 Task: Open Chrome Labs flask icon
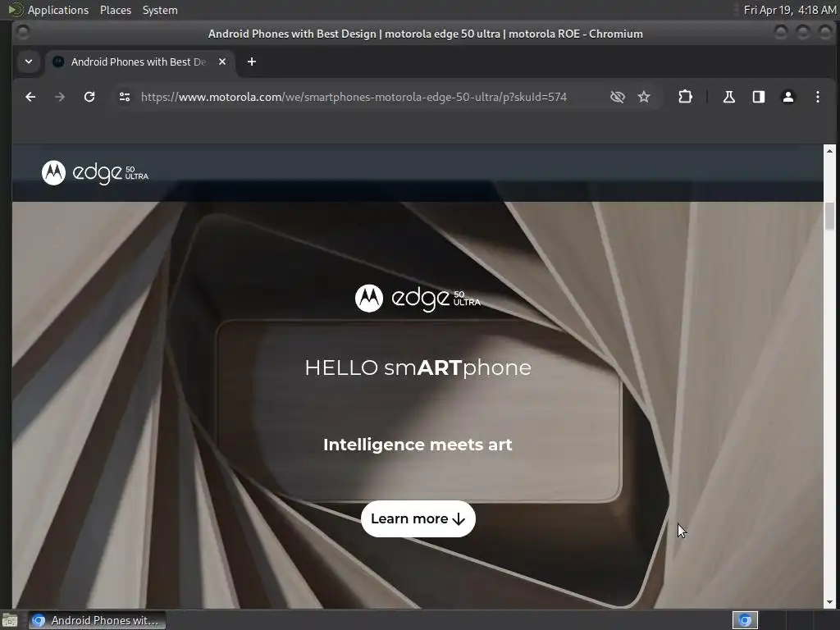729,97
